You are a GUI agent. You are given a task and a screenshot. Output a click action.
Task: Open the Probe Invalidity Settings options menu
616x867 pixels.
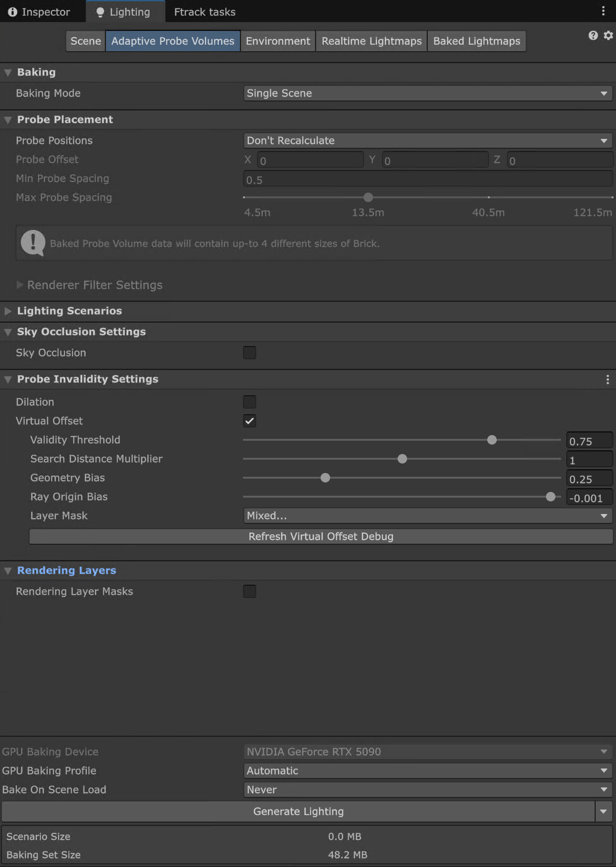[607, 379]
